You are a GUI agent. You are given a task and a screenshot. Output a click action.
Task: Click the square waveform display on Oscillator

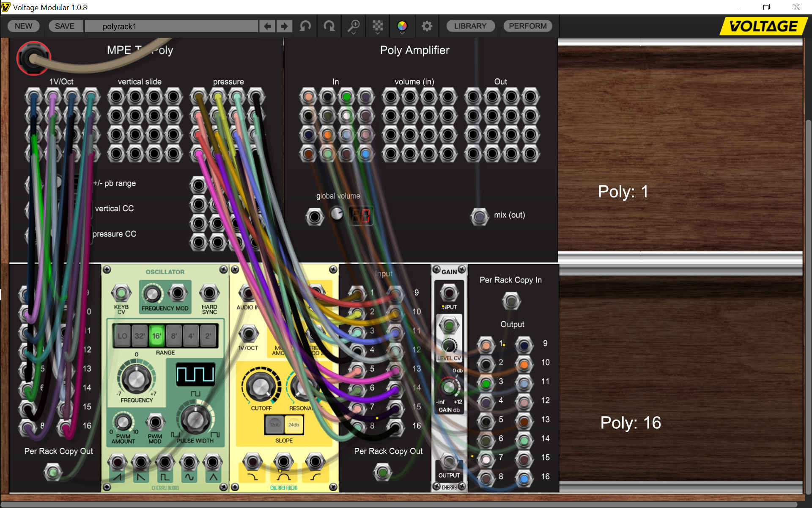pyautogui.click(x=195, y=374)
